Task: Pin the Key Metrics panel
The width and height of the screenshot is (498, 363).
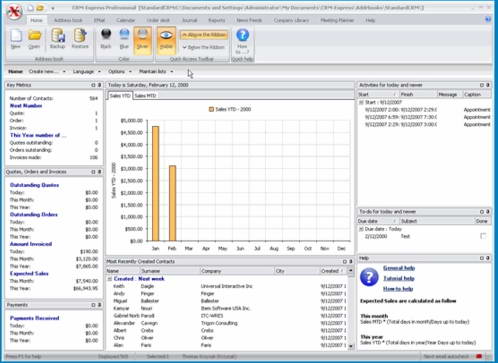Action: [x=99, y=85]
